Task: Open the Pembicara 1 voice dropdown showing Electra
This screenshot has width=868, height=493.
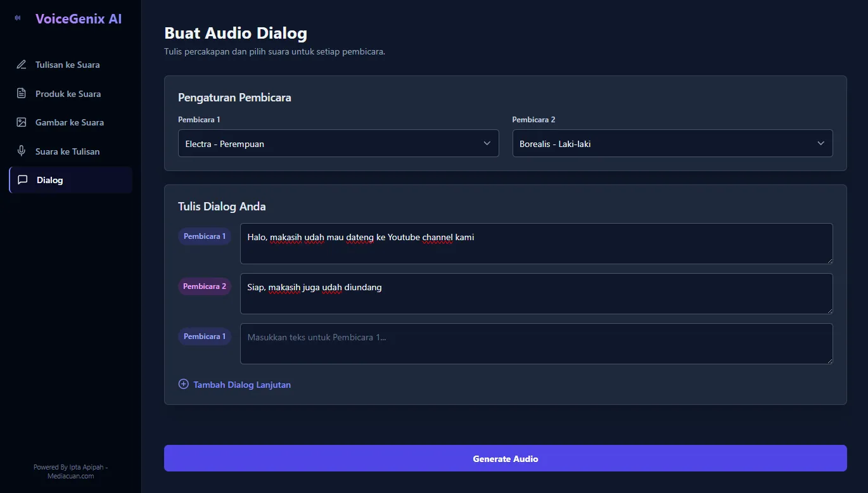Action: tap(338, 143)
